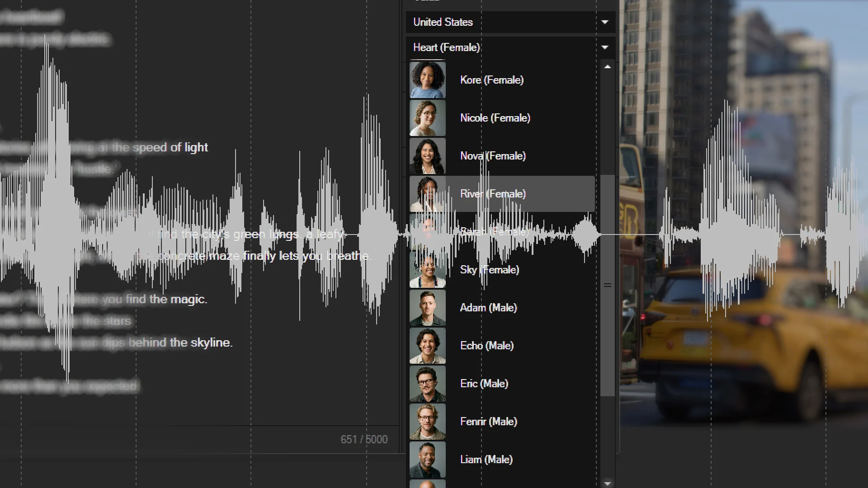Click the Nova voice portrait thumbnail
868x488 pixels.
(427, 156)
